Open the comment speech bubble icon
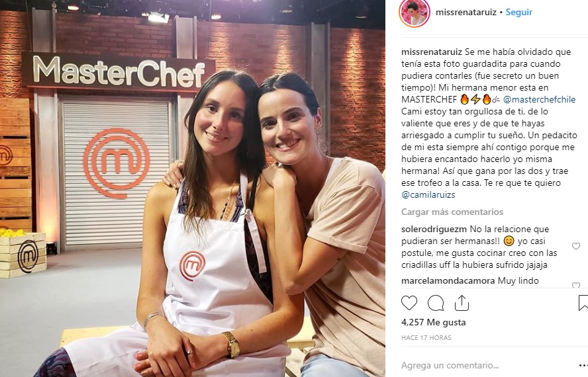Image resolution: width=588 pixels, height=377 pixels. pos(436,303)
